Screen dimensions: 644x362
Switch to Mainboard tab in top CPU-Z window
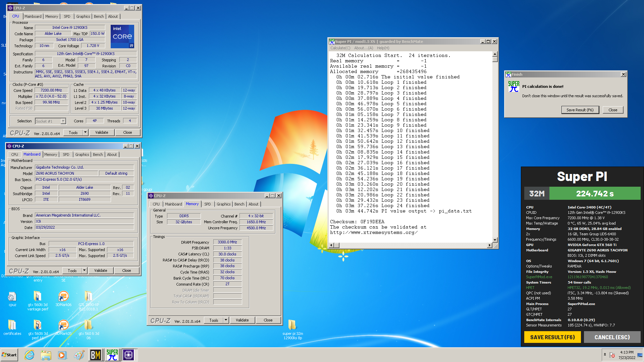[33, 16]
